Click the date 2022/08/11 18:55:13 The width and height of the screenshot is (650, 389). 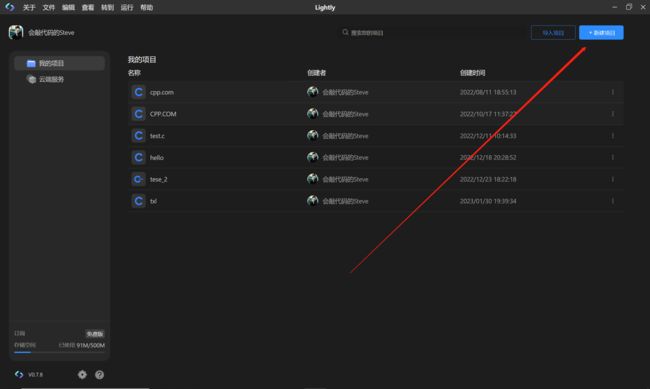(x=488, y=92)
